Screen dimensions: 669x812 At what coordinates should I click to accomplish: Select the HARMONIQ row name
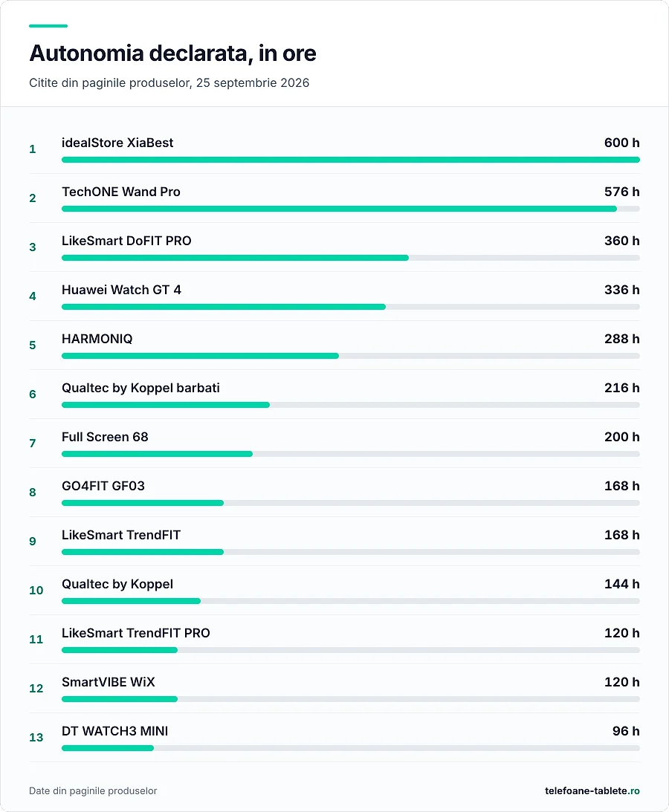97,340
